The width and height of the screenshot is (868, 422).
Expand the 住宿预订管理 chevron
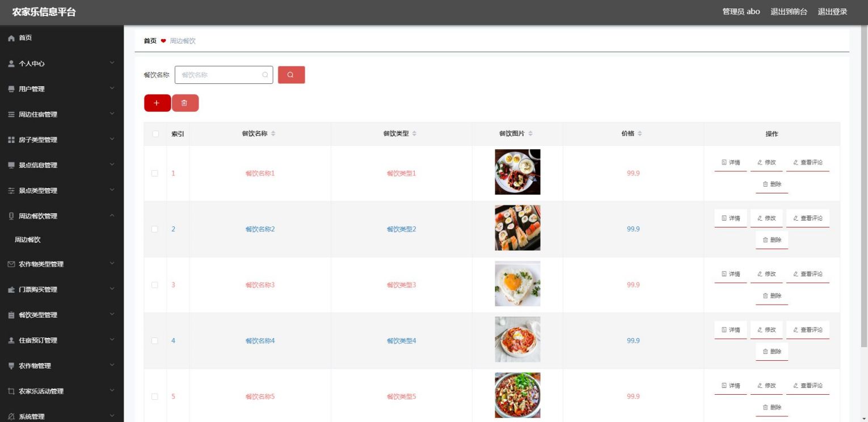[x=112, y=340]
